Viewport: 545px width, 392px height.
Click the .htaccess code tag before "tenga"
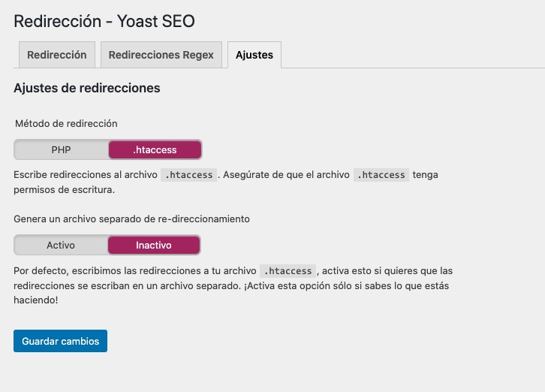coord(381,175)
